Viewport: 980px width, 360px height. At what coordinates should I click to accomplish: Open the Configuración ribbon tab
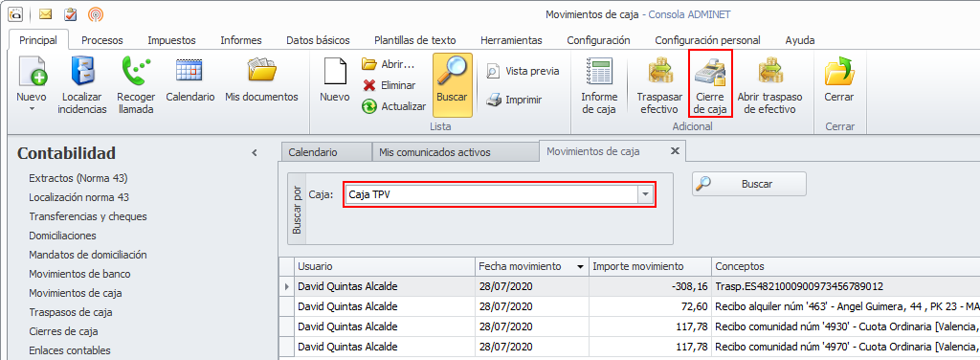pos(598,40)
